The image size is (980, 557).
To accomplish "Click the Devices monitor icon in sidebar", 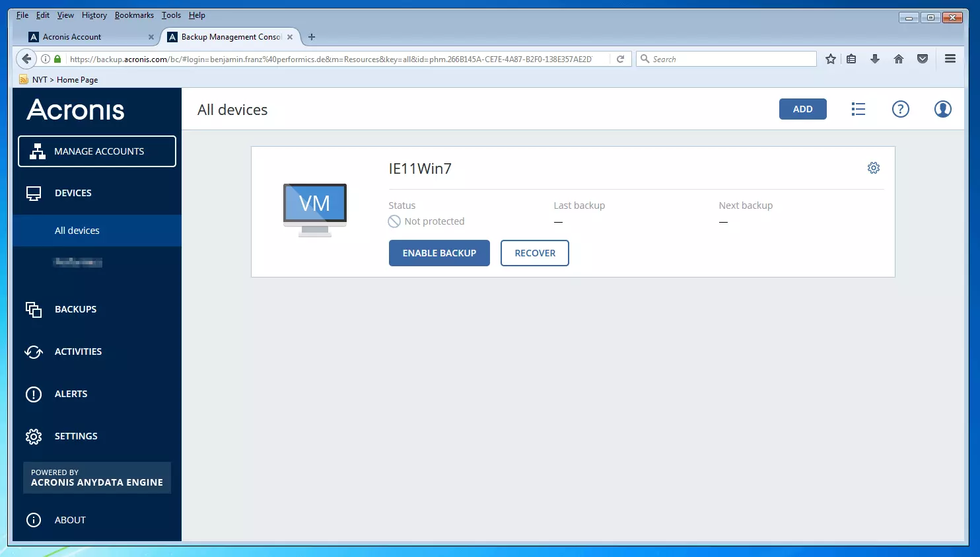I will click(x=34, y=194).
